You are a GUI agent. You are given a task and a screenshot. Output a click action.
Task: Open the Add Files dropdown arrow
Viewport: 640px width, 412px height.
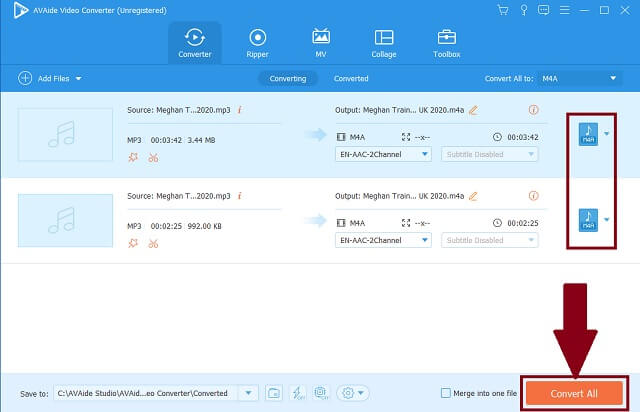click(78, 78)
